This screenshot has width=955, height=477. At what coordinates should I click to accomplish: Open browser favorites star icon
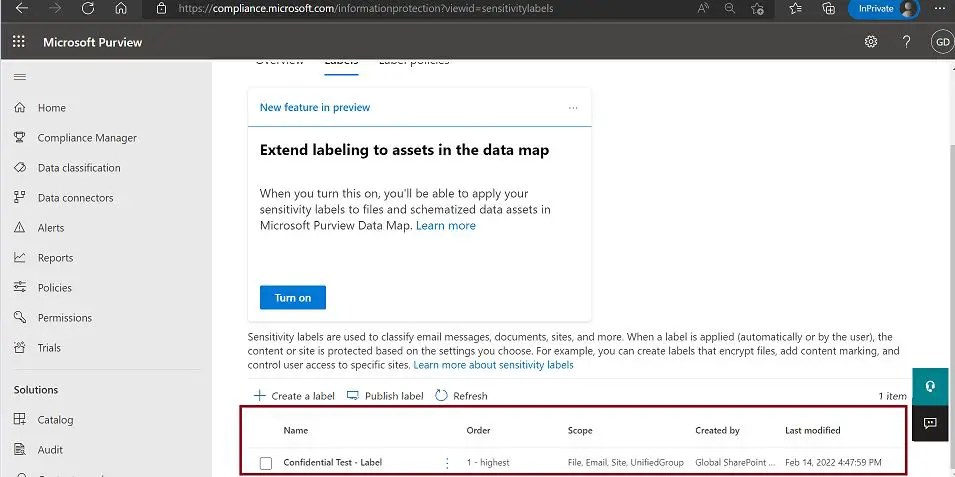(795, 9)
